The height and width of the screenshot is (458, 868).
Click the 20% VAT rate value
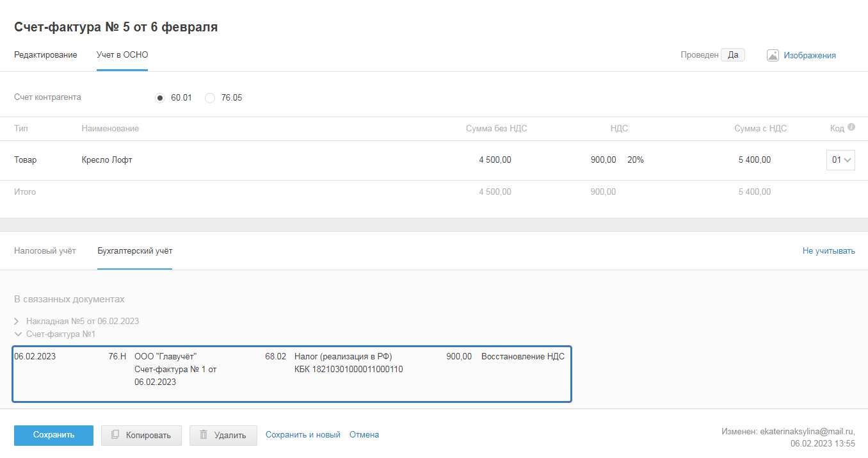(636, 160)
